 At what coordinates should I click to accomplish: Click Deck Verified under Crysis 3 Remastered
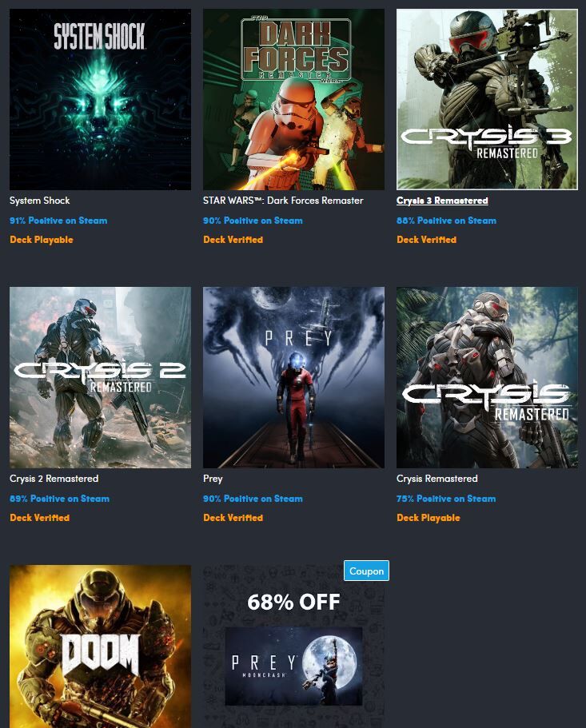click(x=426, y=240)
